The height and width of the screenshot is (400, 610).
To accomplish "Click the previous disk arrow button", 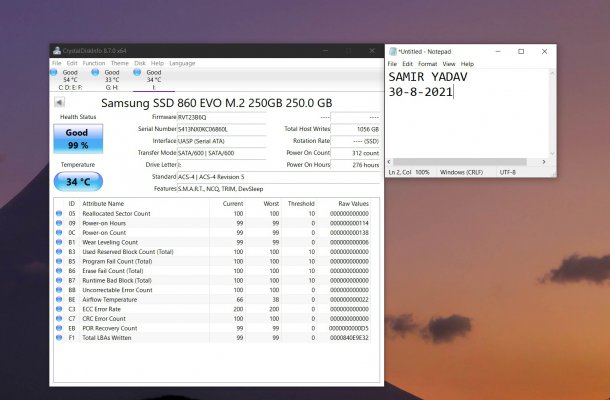I will (x=60, y=102).
